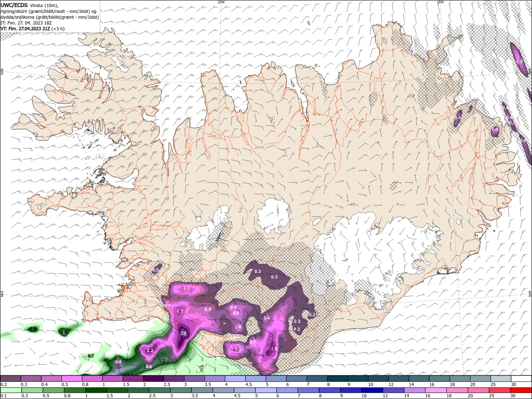This screenshot has height=399, width=532.
Task: Select the bottom-row pink swatch labeled 16
Action: click(x=436, y=390)
